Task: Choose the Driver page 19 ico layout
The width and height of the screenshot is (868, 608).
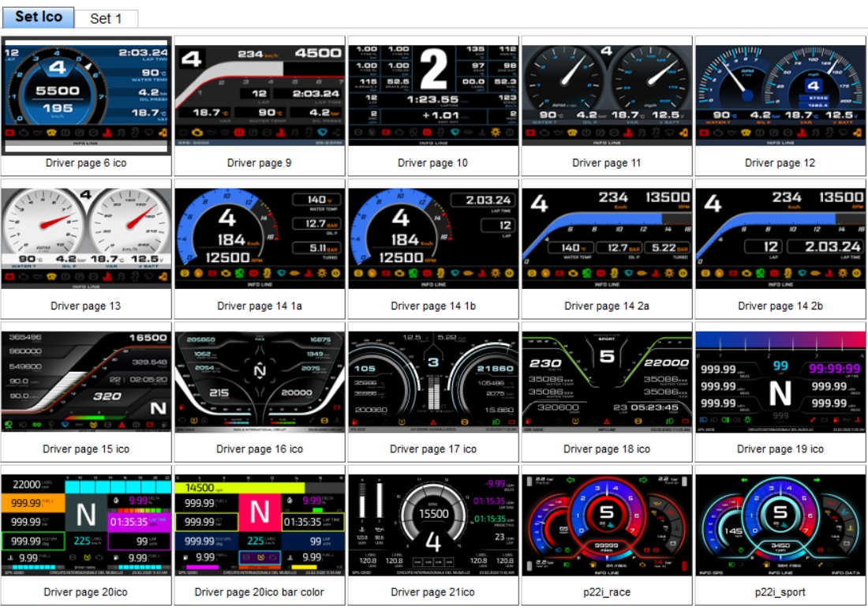Action: [x=780, y=381]
